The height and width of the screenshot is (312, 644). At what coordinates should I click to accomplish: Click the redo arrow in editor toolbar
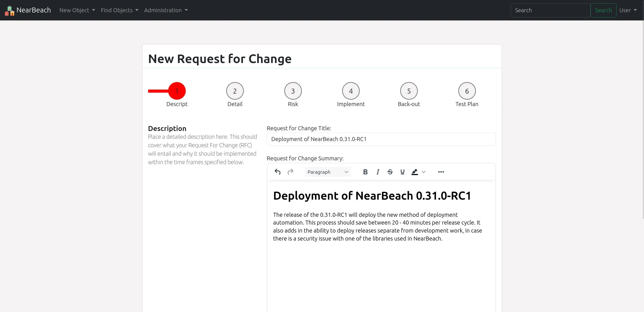click(290, 172)
